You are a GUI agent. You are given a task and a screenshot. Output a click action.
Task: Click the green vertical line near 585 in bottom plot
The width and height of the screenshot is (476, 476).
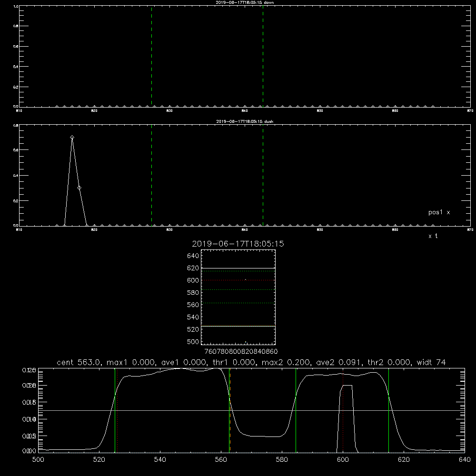[x=296, y=410]
